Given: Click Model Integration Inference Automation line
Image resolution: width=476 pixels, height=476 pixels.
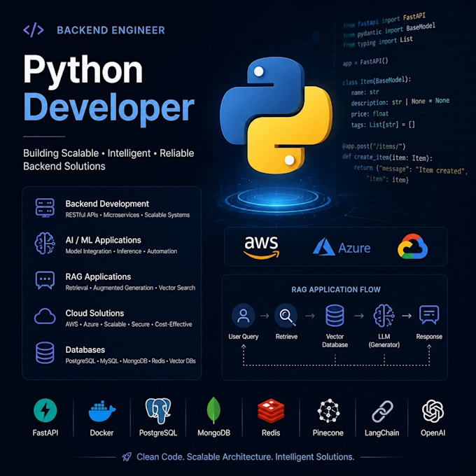Looking at the screenshot, I should click(x=121, y=251).
